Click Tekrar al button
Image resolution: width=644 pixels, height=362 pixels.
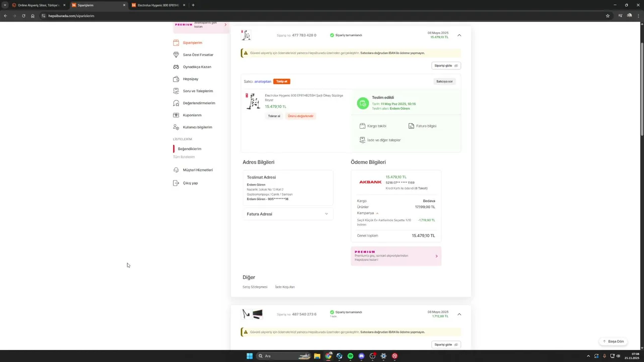(x=274, y=116)
